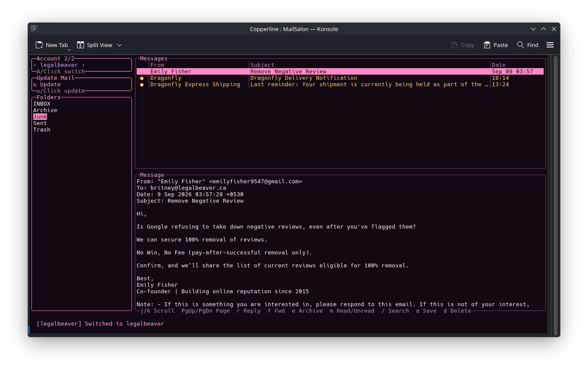Open the New Tab toolbar button
The height and width of the screenshot is (370, 588).
click(x=51, y=45)
